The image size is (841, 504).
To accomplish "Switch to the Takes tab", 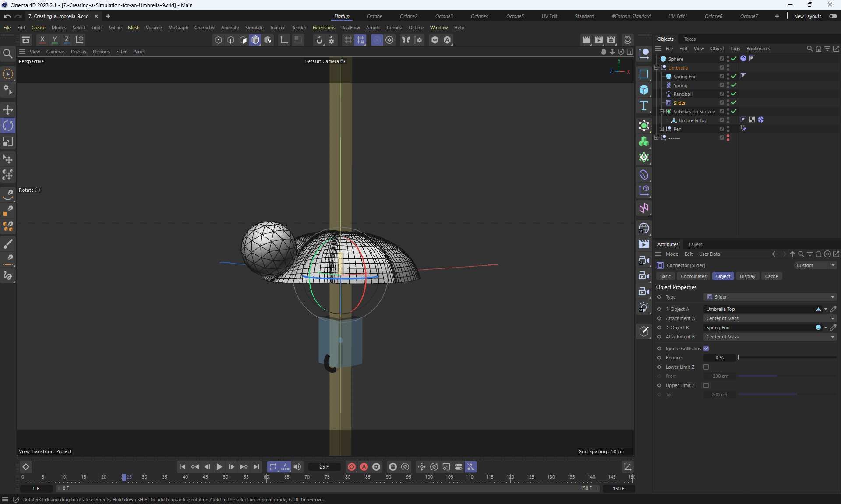I will (x=689, y=39).
